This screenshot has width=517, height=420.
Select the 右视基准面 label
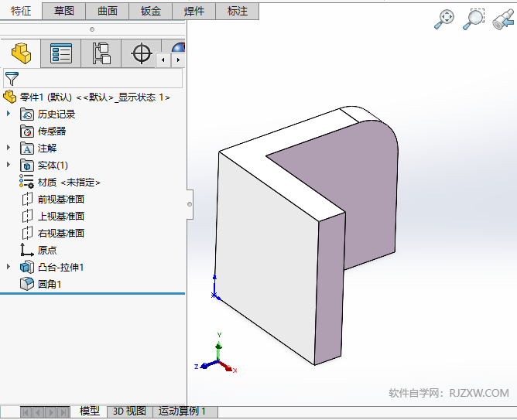(x=61, y=233)
